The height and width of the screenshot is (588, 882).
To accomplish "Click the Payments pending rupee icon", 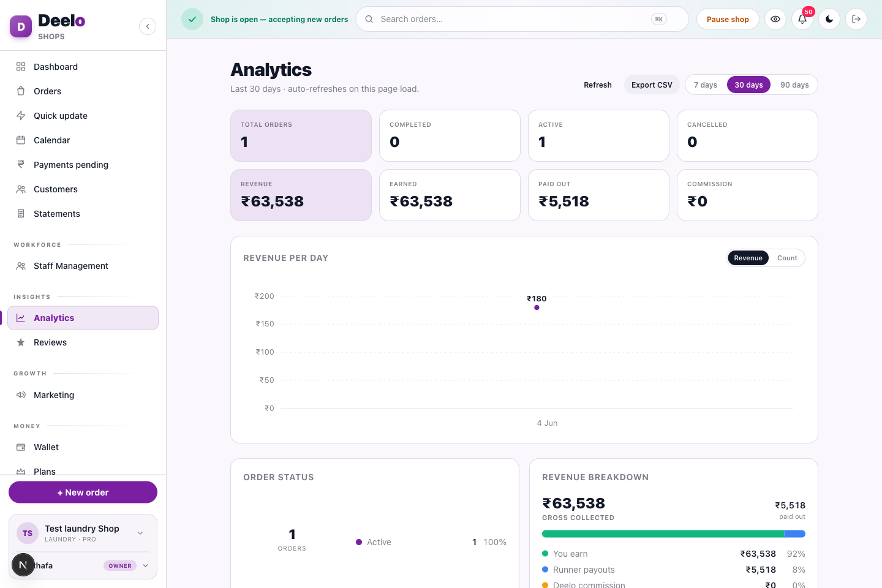I will (x=21, y=165).
